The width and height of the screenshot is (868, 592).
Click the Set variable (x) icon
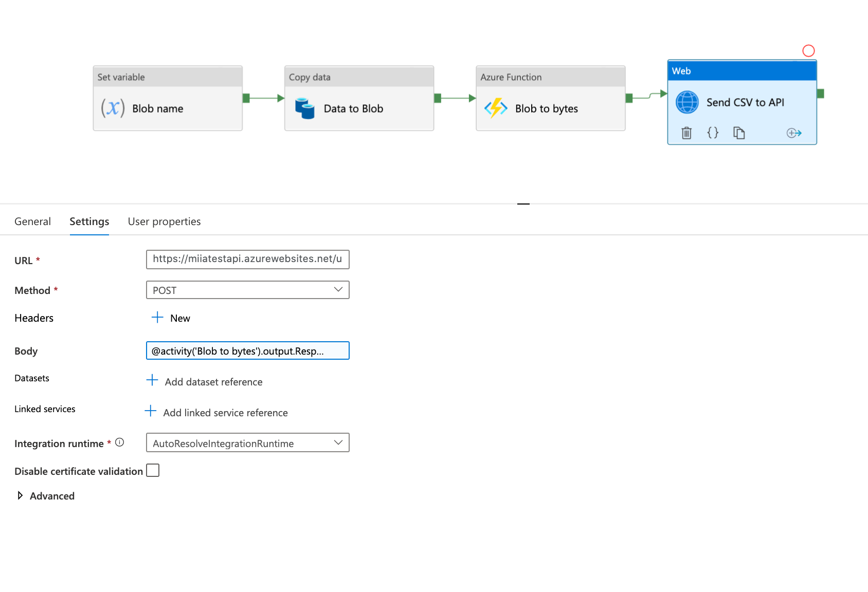point(113,108)
